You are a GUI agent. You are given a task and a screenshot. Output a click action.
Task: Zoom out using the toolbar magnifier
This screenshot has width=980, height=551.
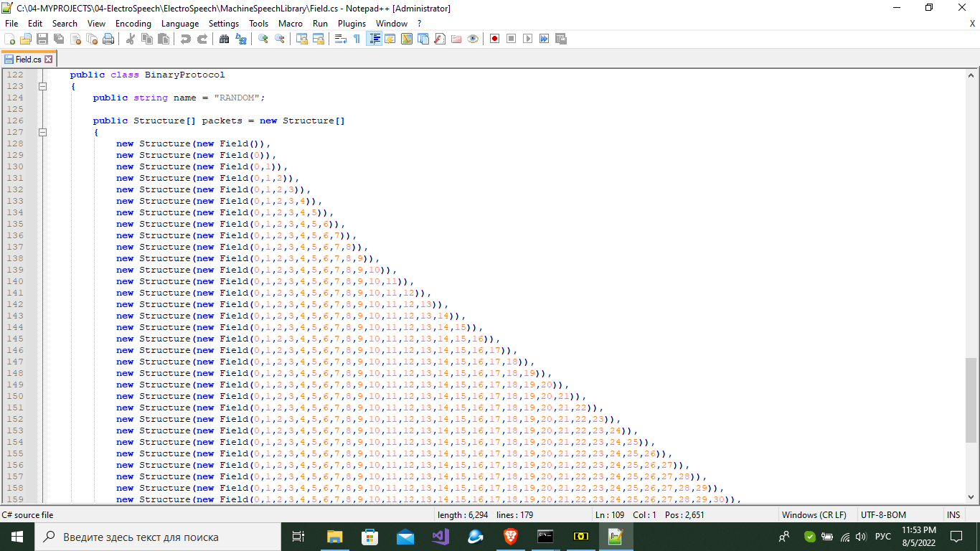click(280, 39)
